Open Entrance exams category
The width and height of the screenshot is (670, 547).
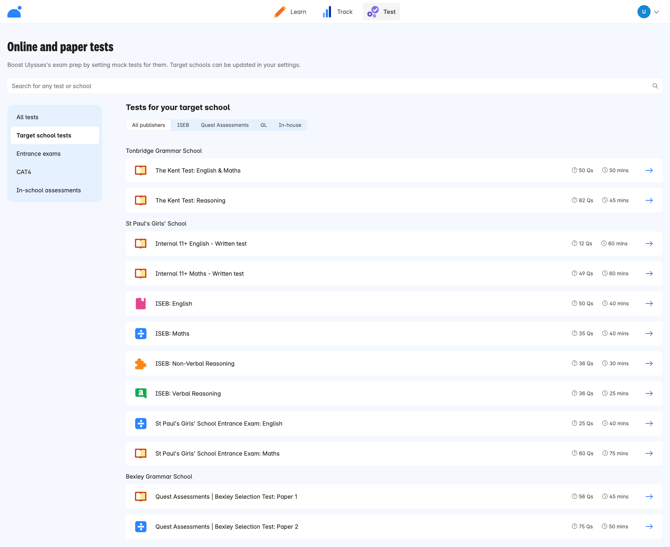pyautogui.click(x=55, y=154)
